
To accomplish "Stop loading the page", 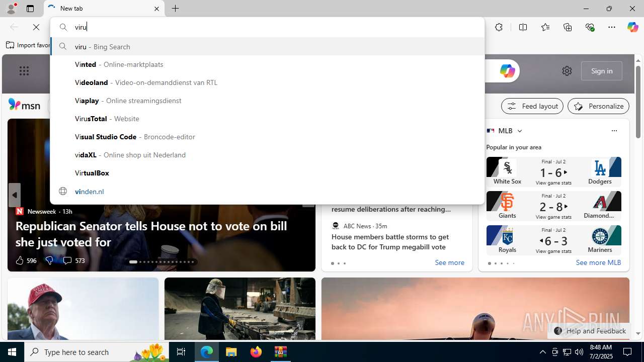I will (36, 27).
